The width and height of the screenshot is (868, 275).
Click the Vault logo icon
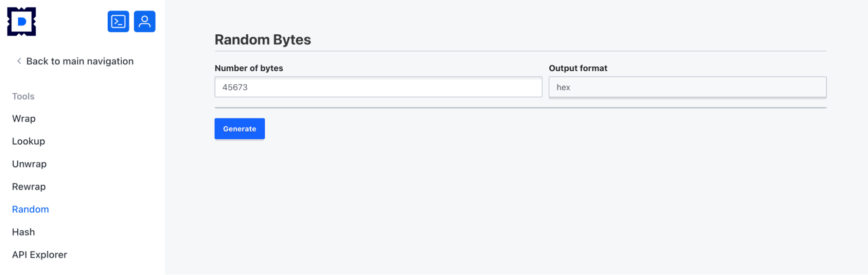[22, 22]
